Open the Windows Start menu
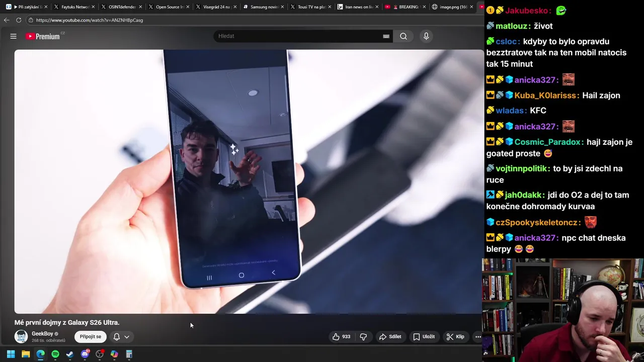 pyautogui.click(x=11, y=354)
